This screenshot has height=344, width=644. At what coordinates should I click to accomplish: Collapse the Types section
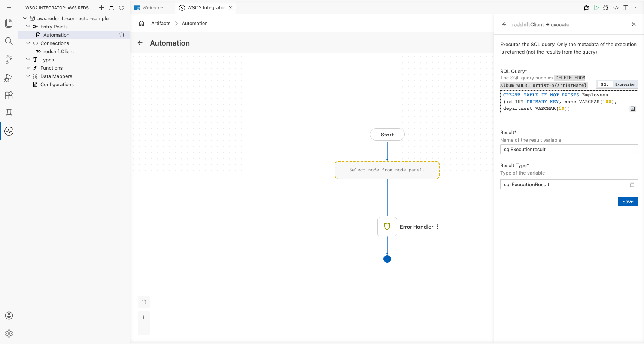point(28,60)
